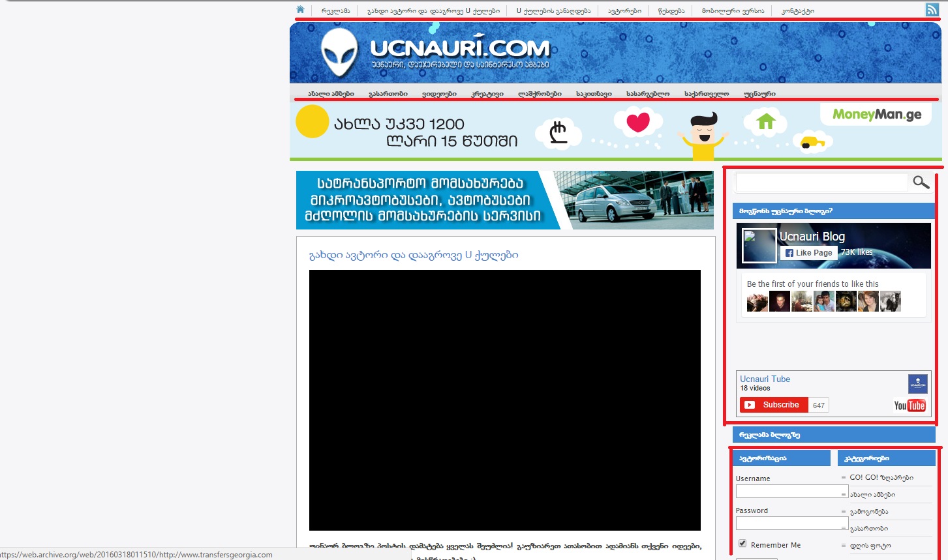Click the black video player area
The height and width of the screenshot is (560, 948).
[505, 400]
